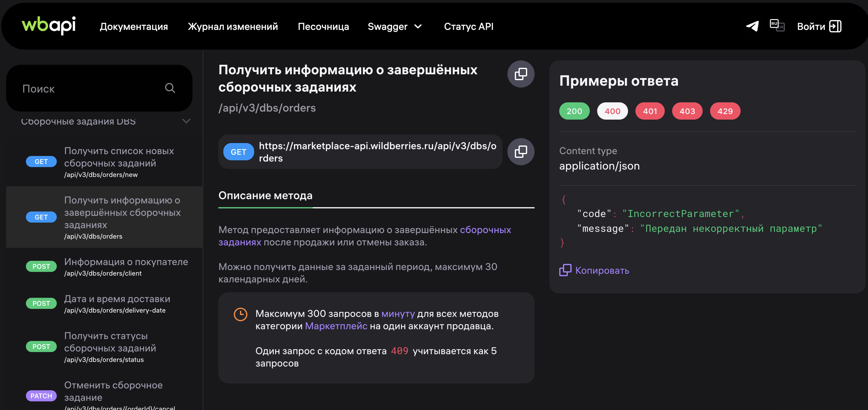Viewport: 868px width, 410px height.
Task: Switch language with the RU/EN icon
Action: click(777, 26)
